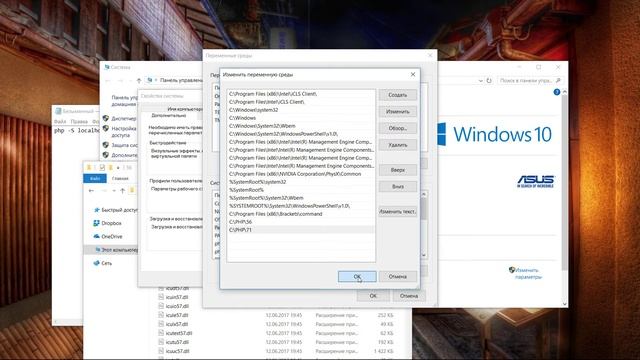Click the System window scrollbar down arrow
This screenshot has height=360, width=640.
tap(564, 304)
